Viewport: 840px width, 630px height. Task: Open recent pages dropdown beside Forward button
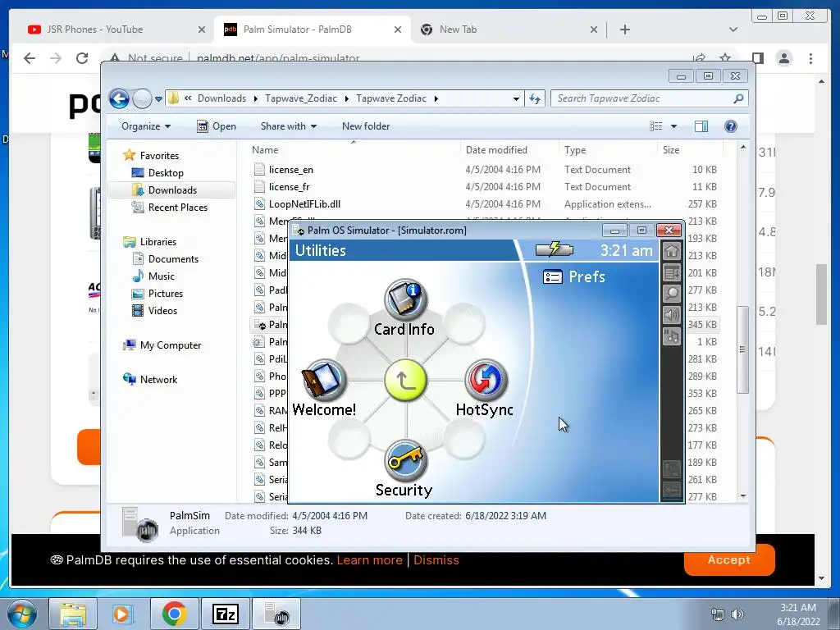coord(158,99)
